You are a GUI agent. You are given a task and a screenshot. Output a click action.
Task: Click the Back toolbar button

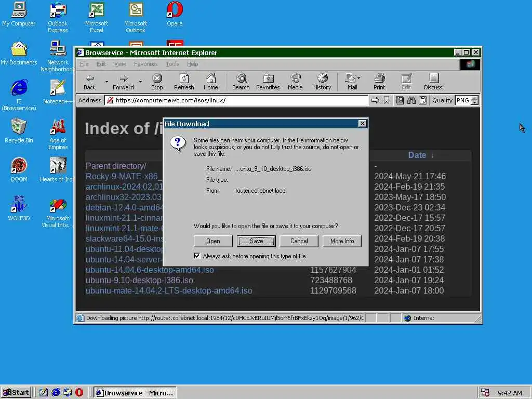pos(89,82)
